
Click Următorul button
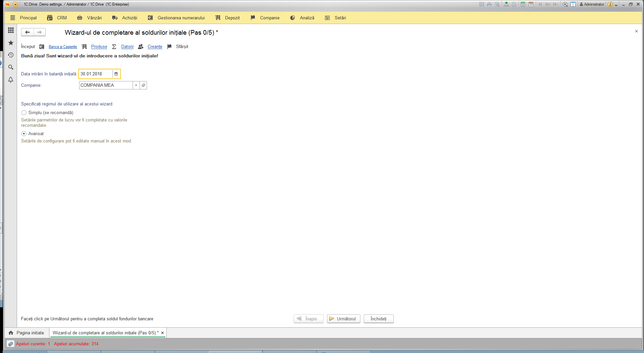(x=343, y=319)
